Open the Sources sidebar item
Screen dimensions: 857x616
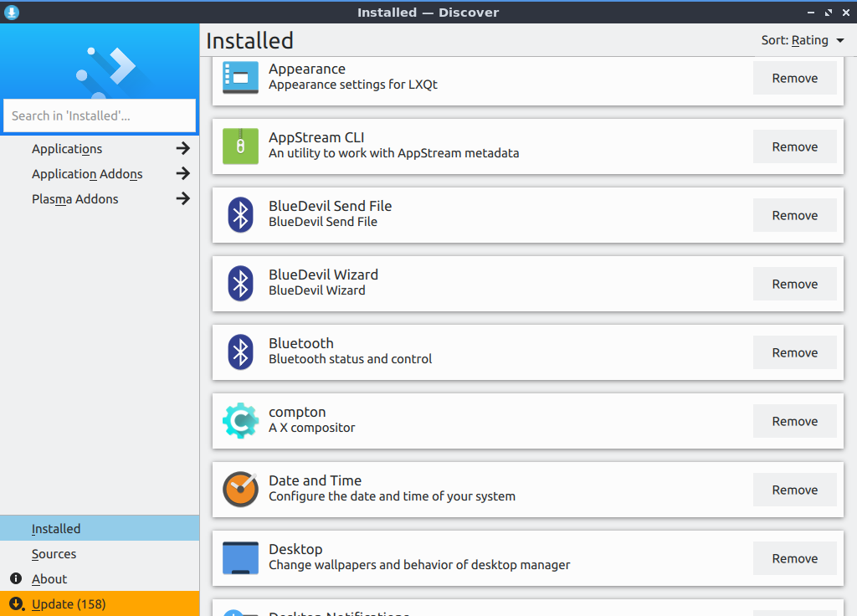click(x=54, y=554)
